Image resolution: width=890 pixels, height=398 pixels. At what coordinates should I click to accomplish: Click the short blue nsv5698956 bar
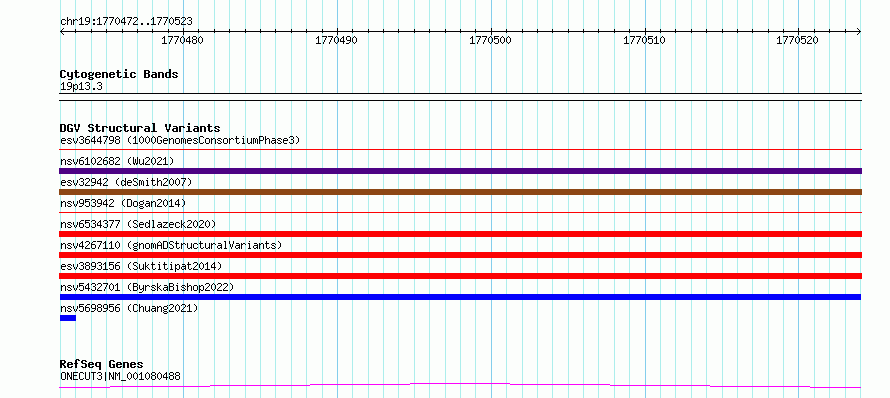point(68,318)
